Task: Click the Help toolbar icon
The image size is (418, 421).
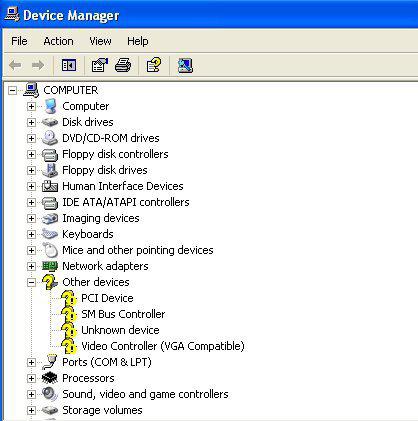Action: tap(154, 65)
